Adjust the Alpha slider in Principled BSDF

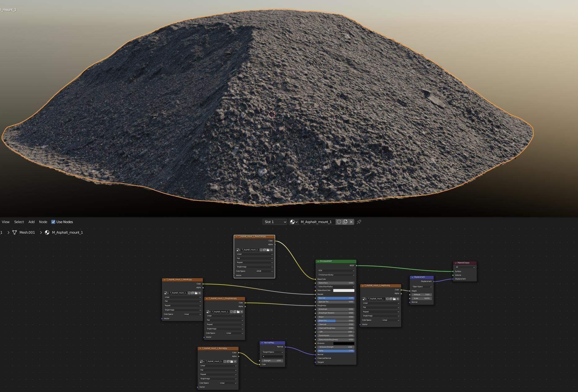pyautogui.click(x=336, y=351)
